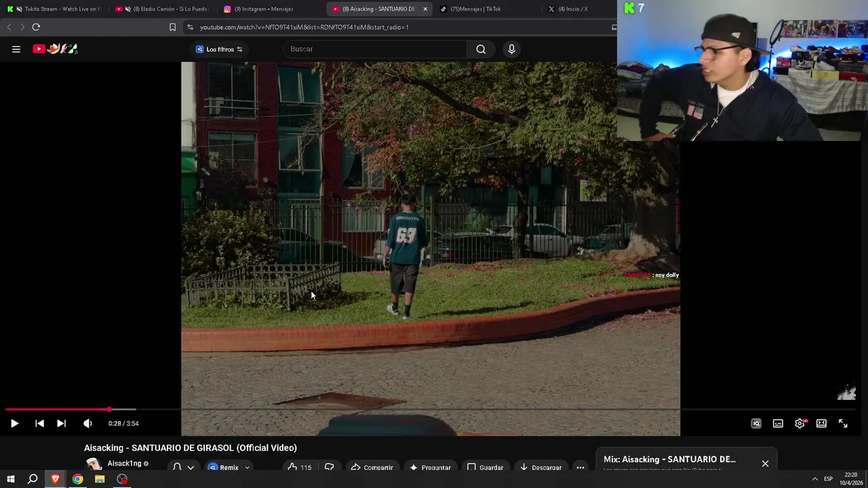The width and height of the screenshot is (868, 488).
Task: Open the red circular taskbar app icon
Action: pyautogui.click(x=122, y=479)
